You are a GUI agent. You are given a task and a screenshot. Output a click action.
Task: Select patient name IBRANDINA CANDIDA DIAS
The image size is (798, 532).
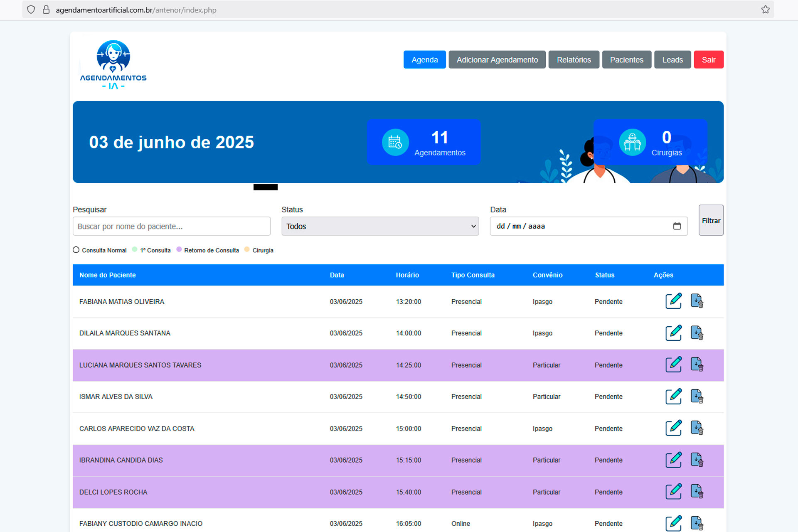(x=121, y=460)
